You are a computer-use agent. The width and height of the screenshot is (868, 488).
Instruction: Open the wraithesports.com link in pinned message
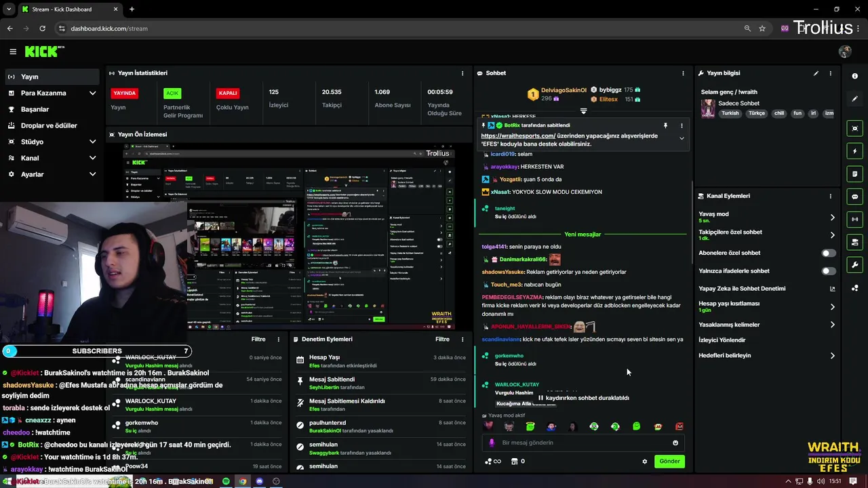point(518,136)
